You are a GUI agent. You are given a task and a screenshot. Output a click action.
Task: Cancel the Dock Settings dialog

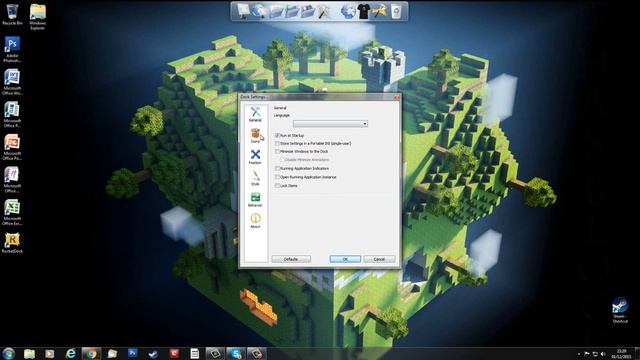(379, 259)
